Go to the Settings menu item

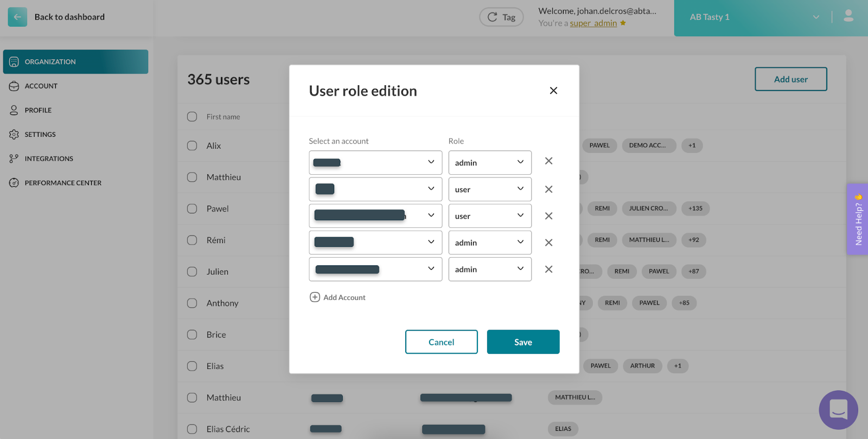[x=40, y=135]
